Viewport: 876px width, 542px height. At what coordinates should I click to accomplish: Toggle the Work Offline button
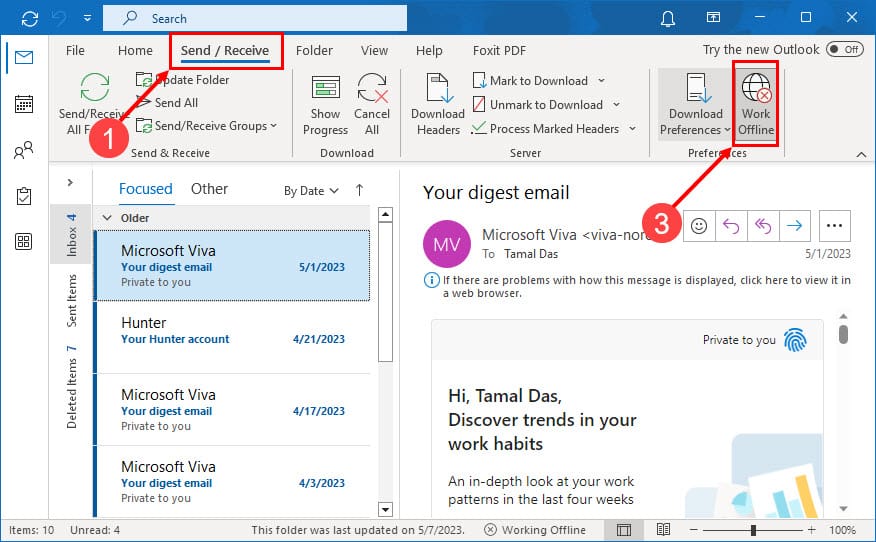click(x=755, y=105)
